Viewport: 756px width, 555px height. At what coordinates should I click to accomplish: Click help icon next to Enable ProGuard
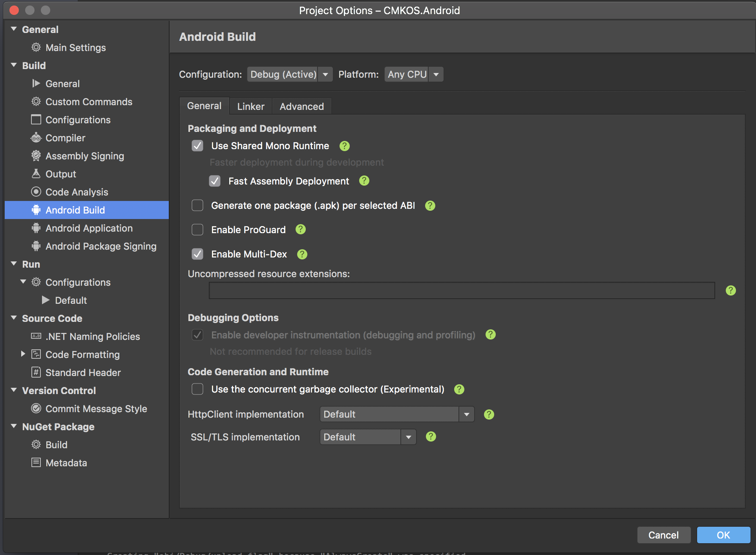(x=301, y=230)
